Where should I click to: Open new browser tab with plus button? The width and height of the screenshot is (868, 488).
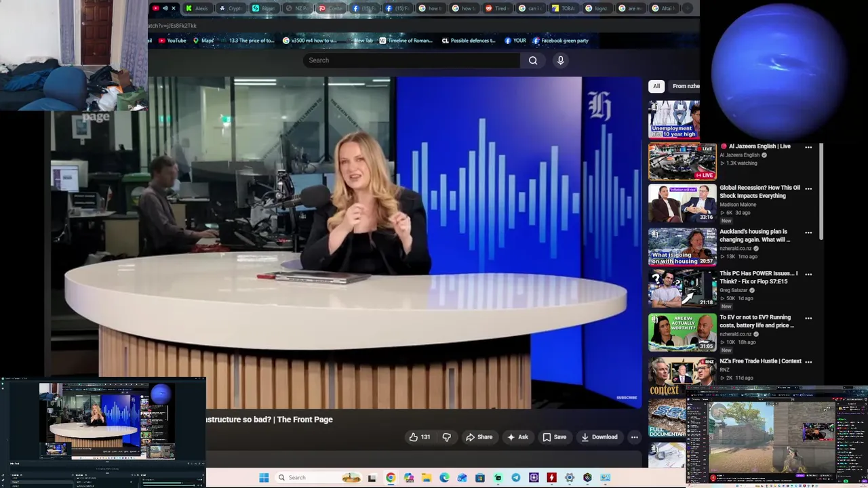point(687,8)
